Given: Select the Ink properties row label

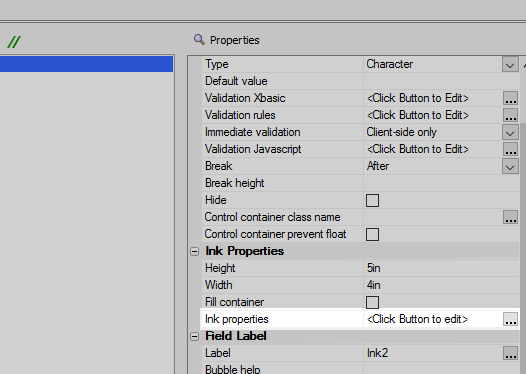Looking at the screenshot, I should pos(236,319).
